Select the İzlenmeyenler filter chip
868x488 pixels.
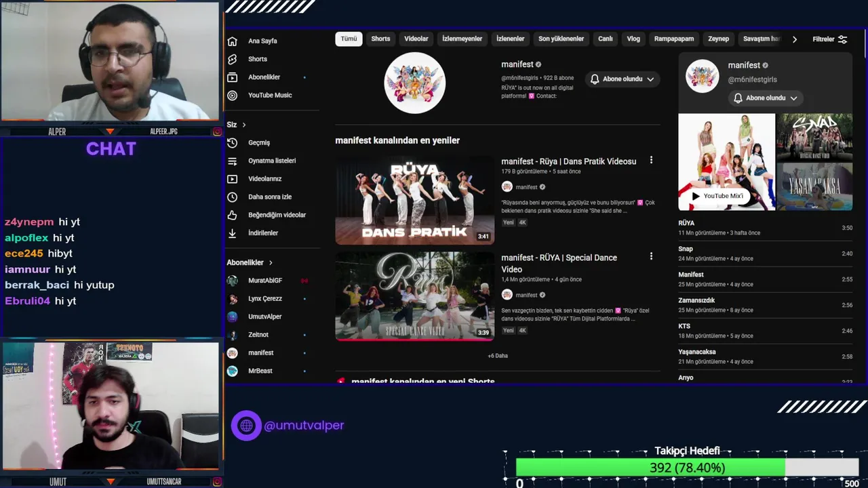462,39
